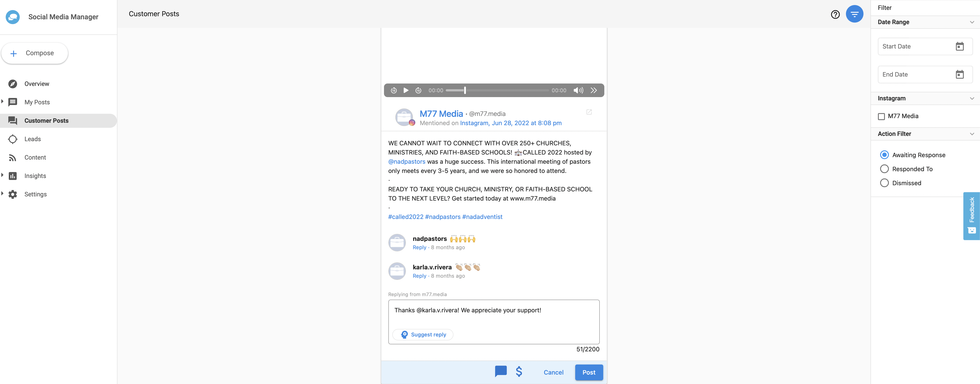Collapse the Action Filter section

[x=972, y=134]
